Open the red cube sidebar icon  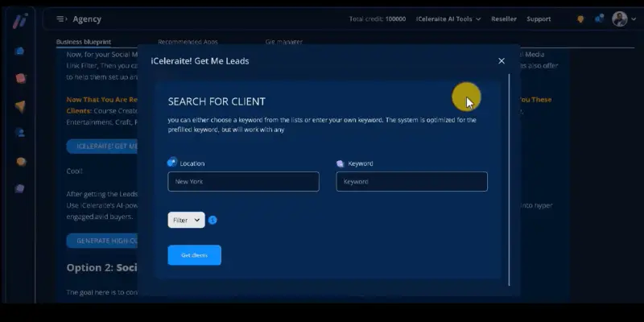tap(21, 78)
